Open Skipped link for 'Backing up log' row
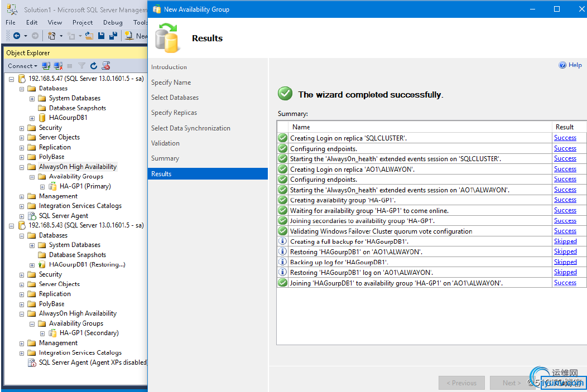The width and height of the screenshot is (587, 392). coord(565,262)
